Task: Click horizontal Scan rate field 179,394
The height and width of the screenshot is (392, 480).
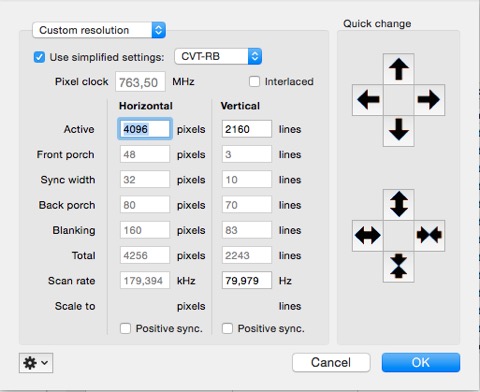Action: click(145, 280)
